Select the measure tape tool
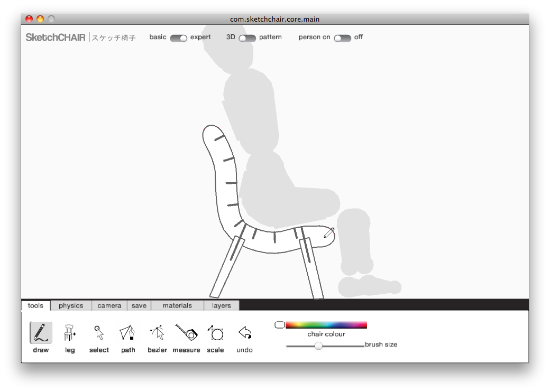 click(186, 333)
